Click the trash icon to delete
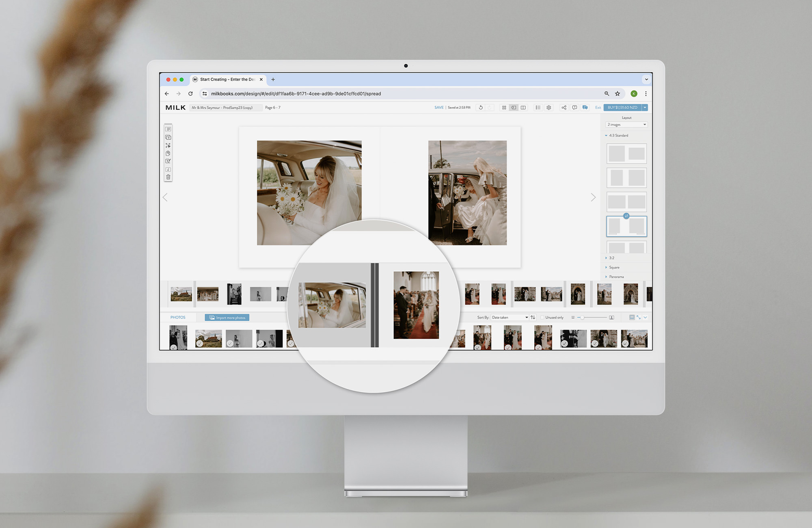 (168, 177)
